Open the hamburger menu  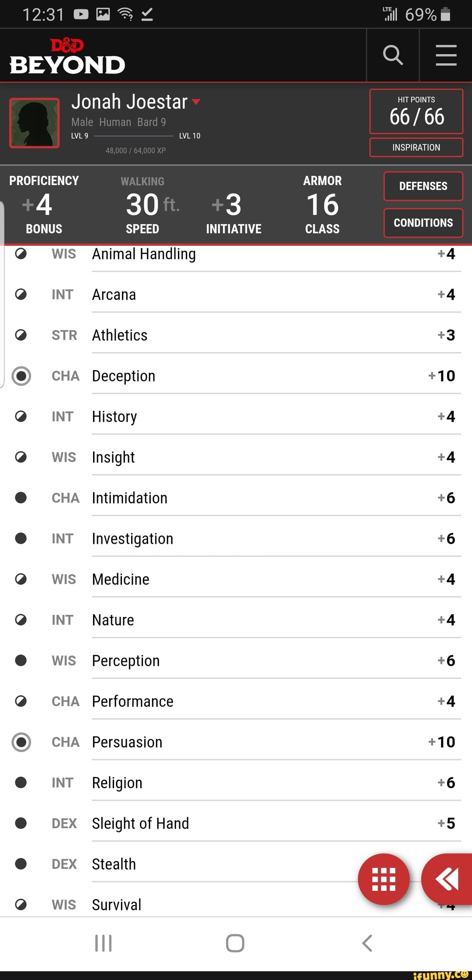click(446, 55)
